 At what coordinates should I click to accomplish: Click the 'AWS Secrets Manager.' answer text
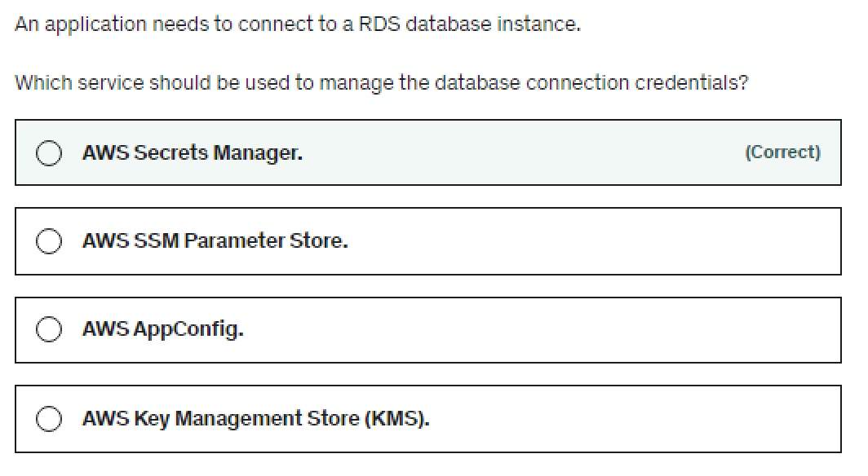point(192,152)
